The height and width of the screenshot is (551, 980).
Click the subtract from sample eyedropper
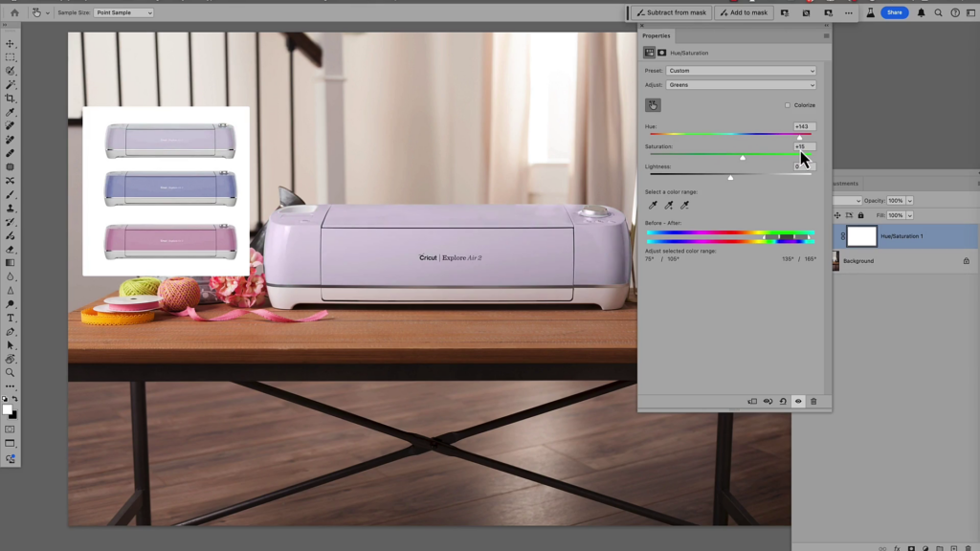[x=684, y=205]
